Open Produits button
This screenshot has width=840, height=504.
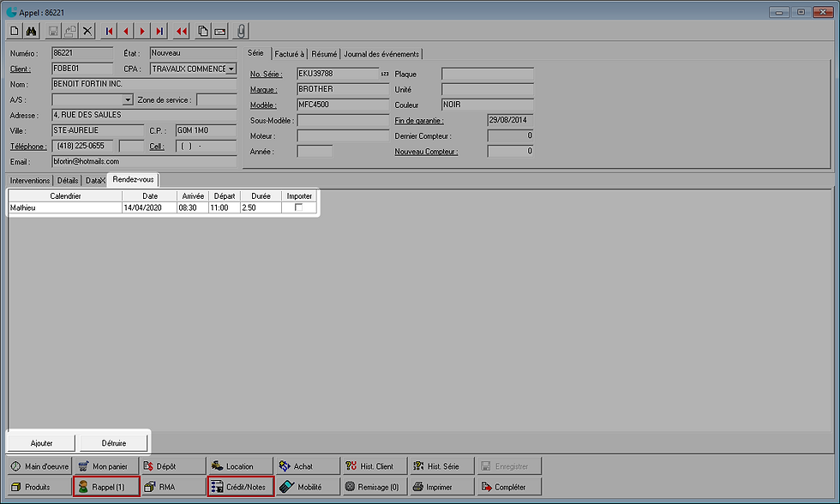39,486
